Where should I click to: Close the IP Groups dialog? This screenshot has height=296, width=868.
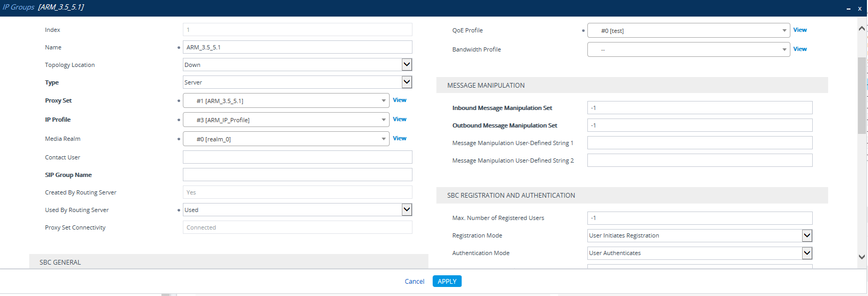(859, 9)
